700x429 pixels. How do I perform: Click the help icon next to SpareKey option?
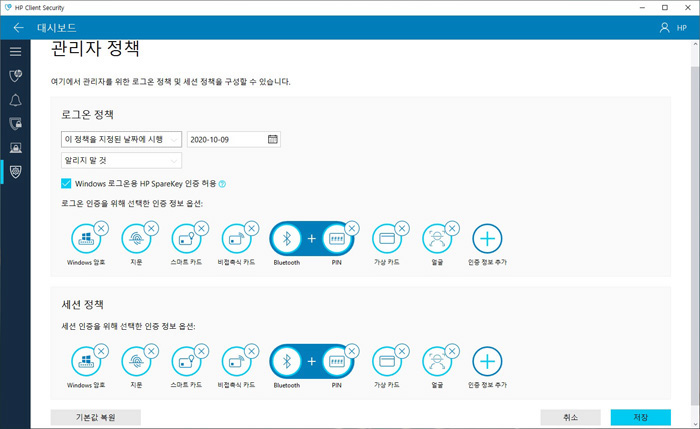[x=222, y=184]
